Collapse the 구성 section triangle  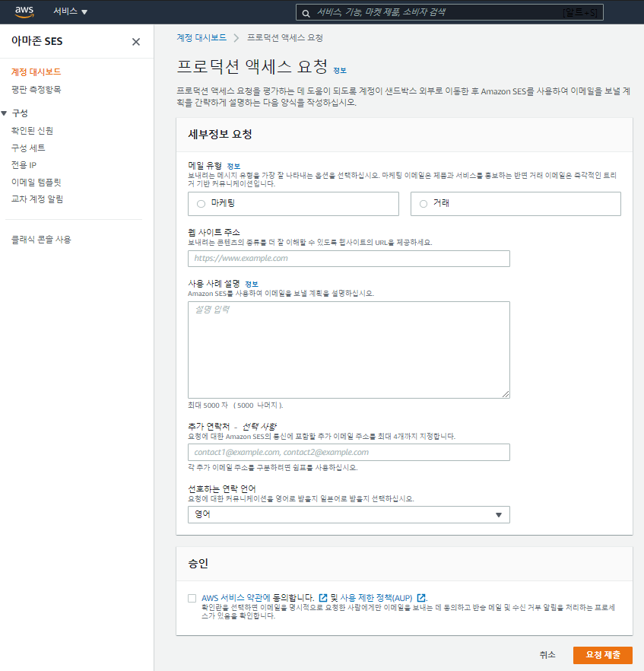pyautogui.click(x=5, y=113)
